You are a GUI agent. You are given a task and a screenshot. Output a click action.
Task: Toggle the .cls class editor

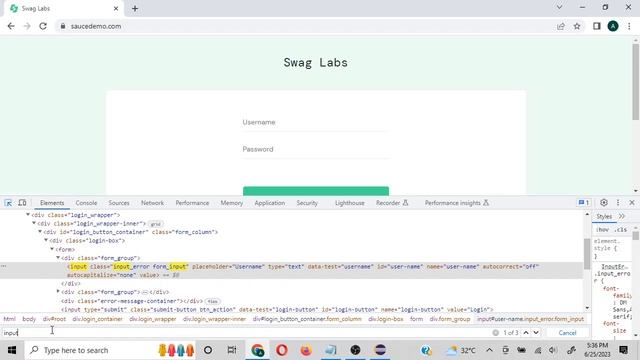620,230
